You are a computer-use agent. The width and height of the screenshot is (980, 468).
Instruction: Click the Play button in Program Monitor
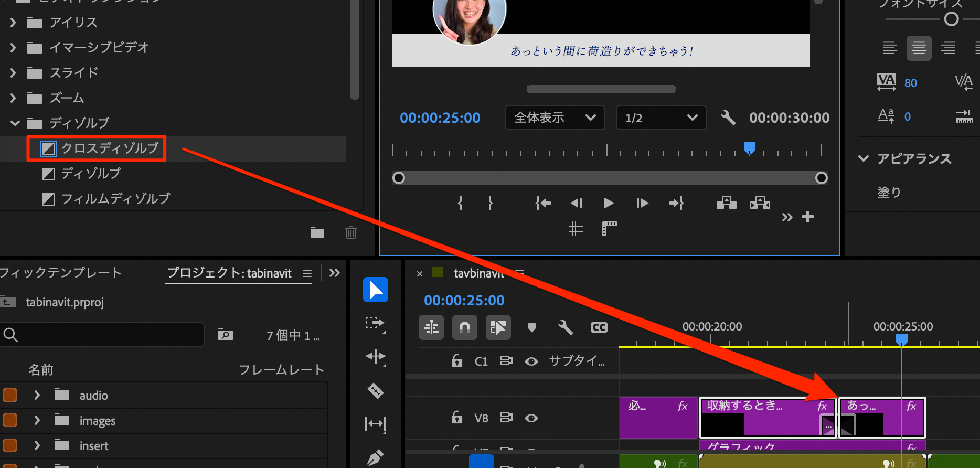tap(609, 203)
